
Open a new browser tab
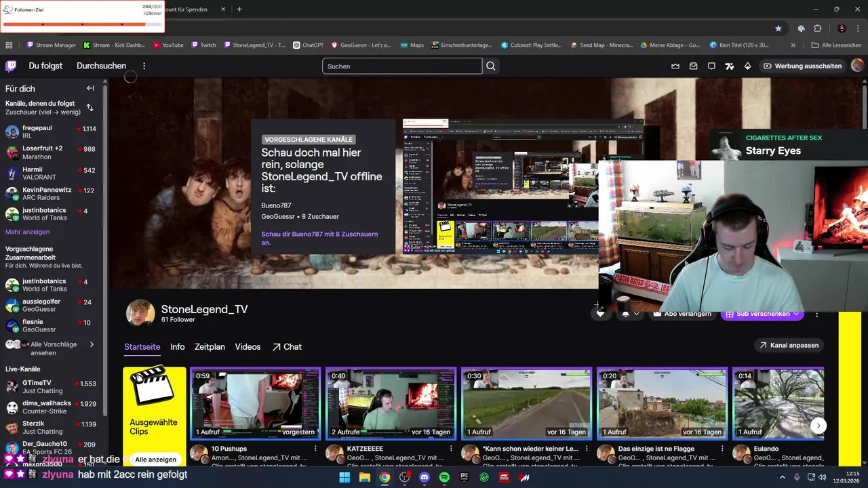point(239,9)
